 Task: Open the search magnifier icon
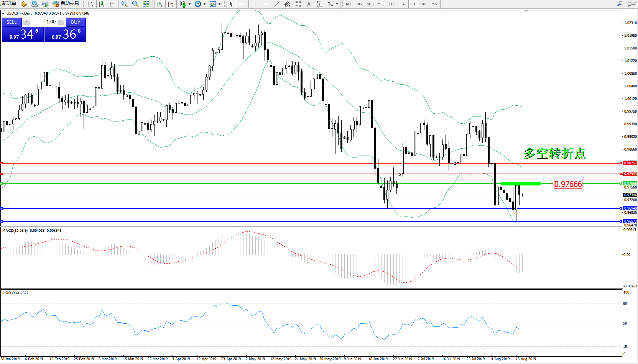click(620, 4)
